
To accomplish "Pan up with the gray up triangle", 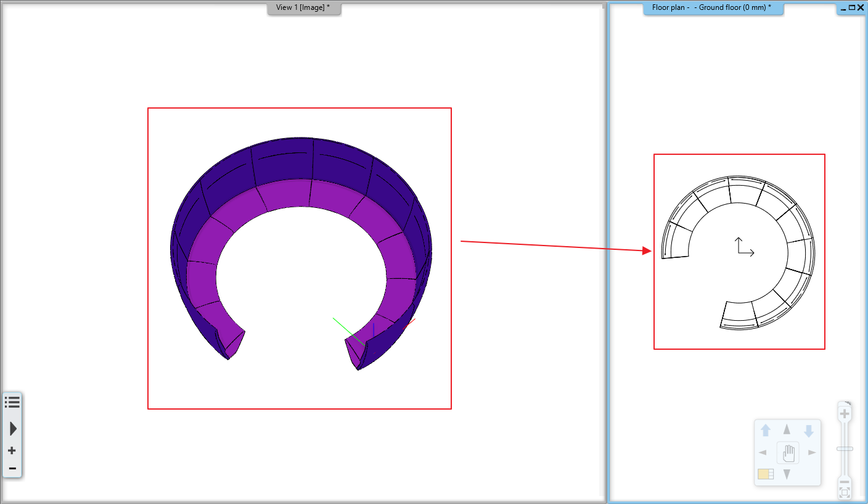I will [787, 429].
